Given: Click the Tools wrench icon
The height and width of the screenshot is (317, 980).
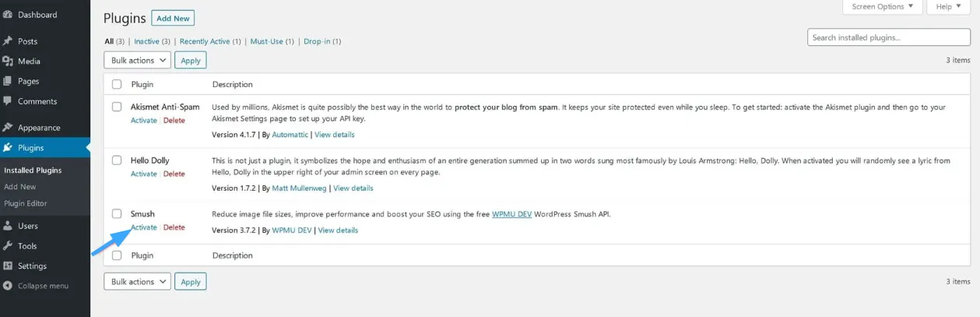Looking at the screenshot, I should (8, 246).
